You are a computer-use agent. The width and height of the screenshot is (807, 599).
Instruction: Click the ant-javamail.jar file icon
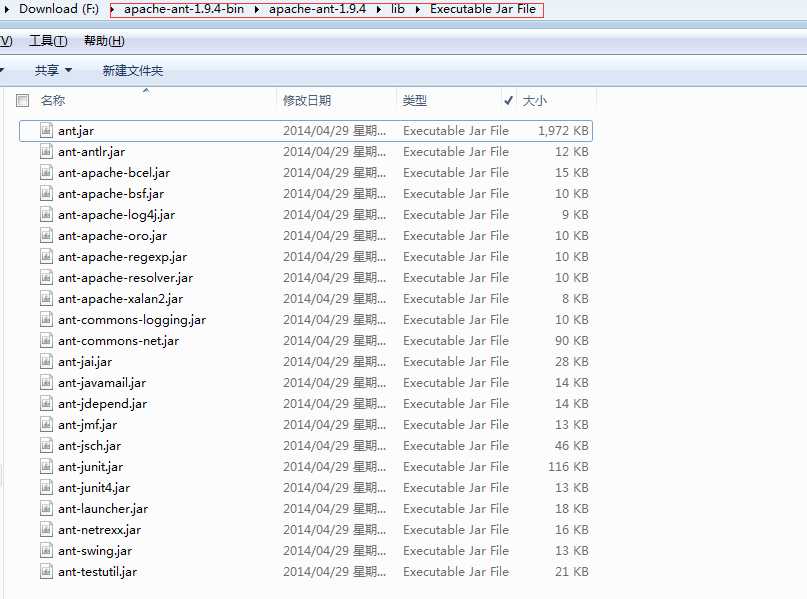[x=46, y=382]
